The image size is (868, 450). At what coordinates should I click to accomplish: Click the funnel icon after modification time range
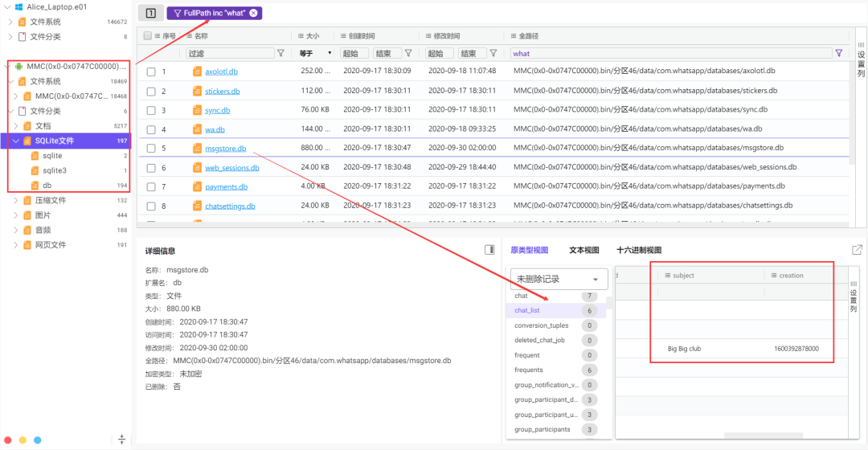pyautogui.click(x=493, y=53)
